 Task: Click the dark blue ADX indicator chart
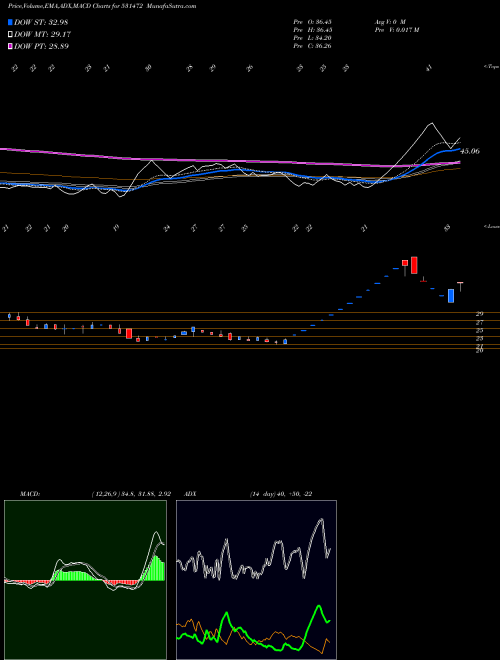tap(256, 580)
